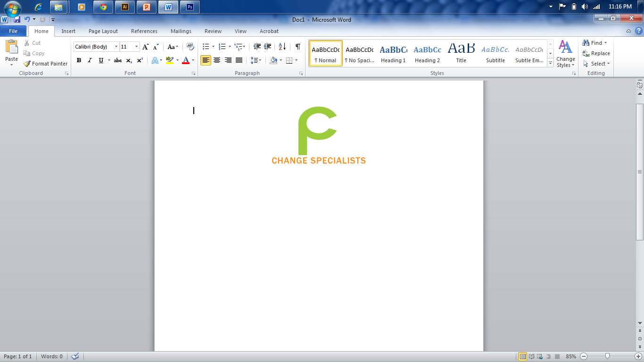
Task: Open the References tab
Action: pyautogui.click(x=144, y=31)
